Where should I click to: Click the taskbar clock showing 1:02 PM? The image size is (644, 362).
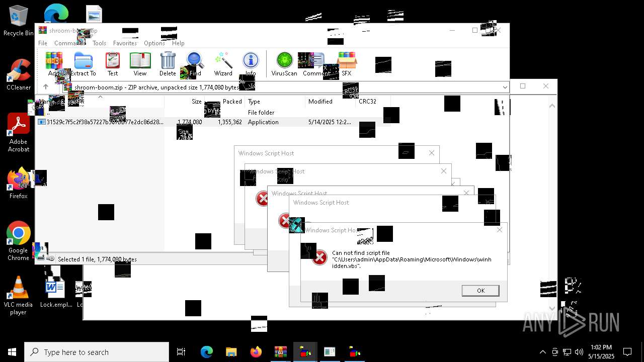click(x=601, y=352)
